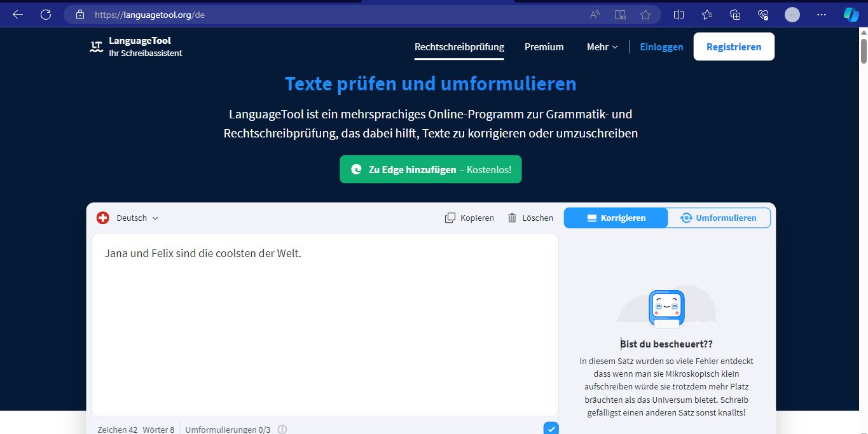Click the Umformulierungen info icon

point(282,430)
